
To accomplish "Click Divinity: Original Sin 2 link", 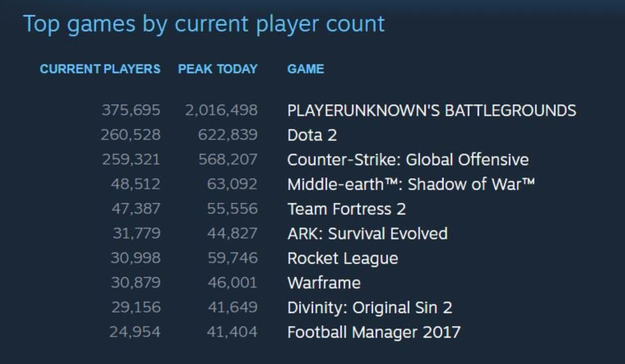I will pyautogui.click(x=370, y=307).
